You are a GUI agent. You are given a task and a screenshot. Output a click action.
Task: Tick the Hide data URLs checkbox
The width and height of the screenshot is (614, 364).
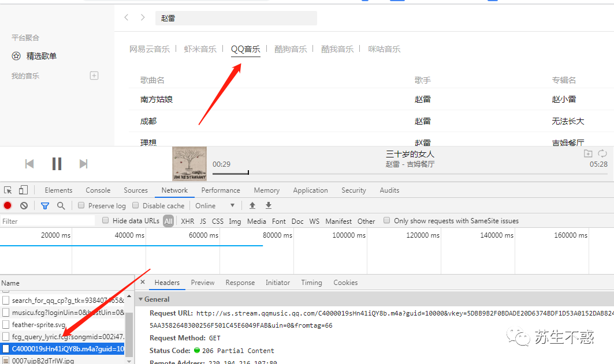tap(105, 220)
